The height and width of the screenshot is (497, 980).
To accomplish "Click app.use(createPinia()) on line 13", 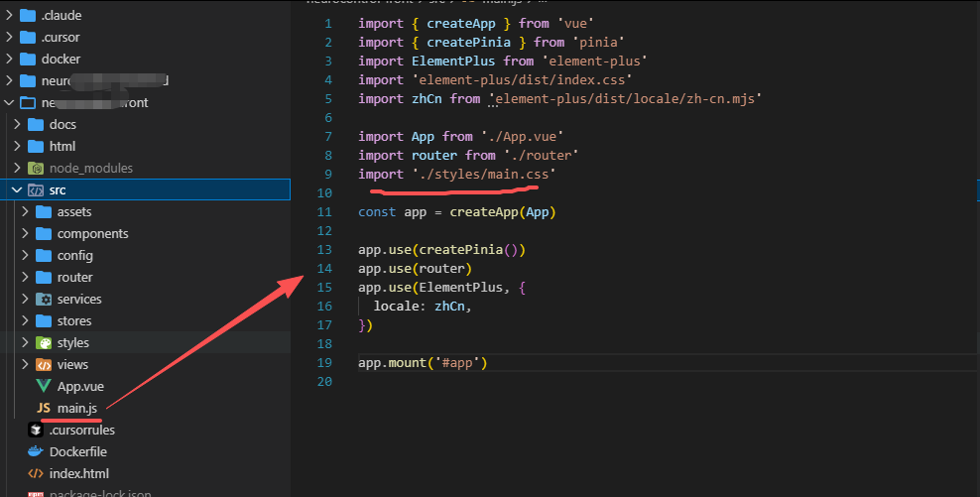I will point(441,249).
